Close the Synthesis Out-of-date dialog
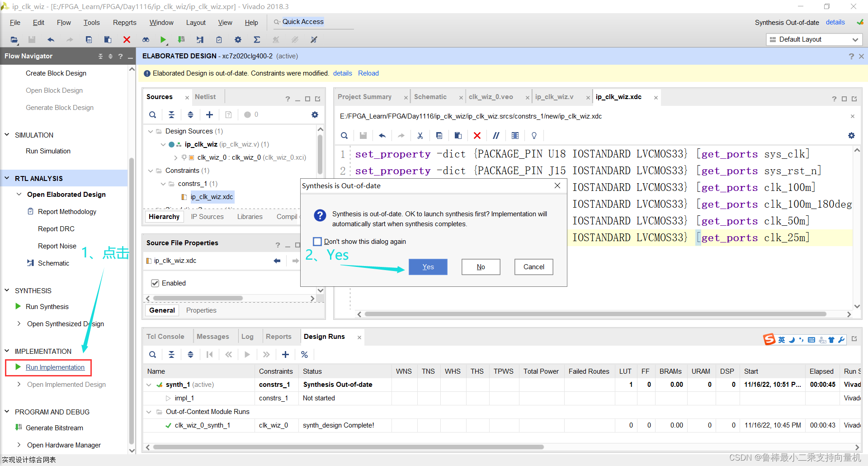This screenshot has width=868, height=466. click(x=557, y=186)
